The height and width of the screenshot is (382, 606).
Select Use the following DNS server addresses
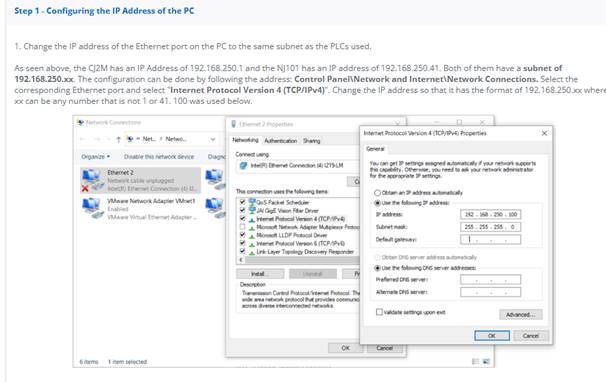point(377,268)
